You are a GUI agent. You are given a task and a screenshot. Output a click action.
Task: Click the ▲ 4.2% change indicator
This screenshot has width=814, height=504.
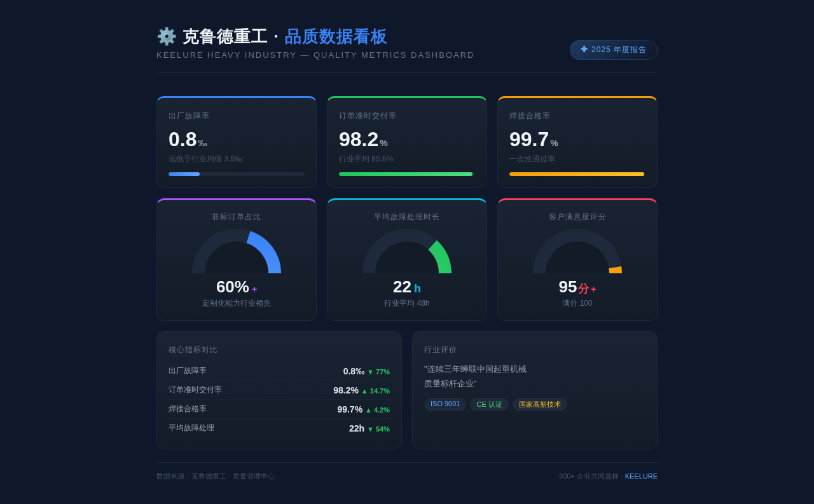377,410
